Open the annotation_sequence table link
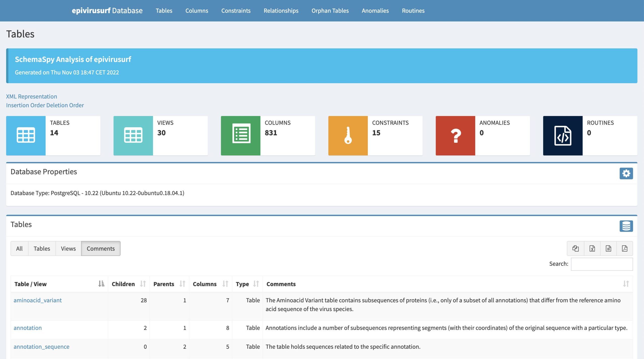Viewport: 644px width, 359px height. tap(42, 347)
